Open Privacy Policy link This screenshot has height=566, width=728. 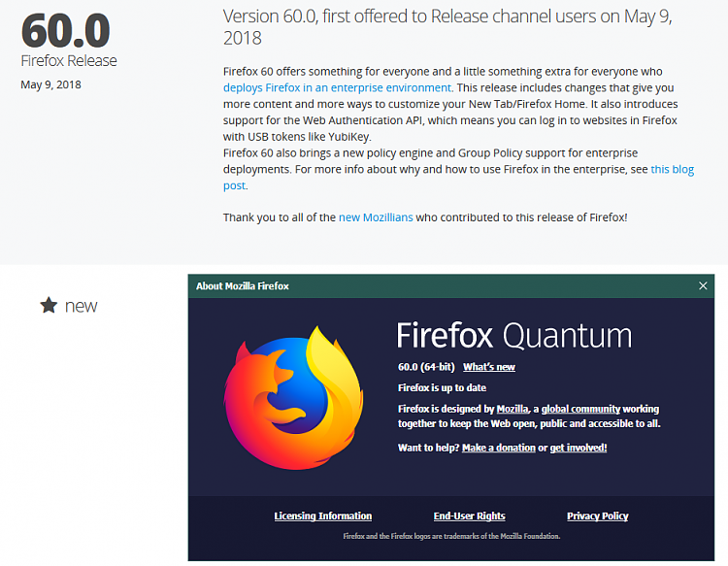[x=598, y=516]
